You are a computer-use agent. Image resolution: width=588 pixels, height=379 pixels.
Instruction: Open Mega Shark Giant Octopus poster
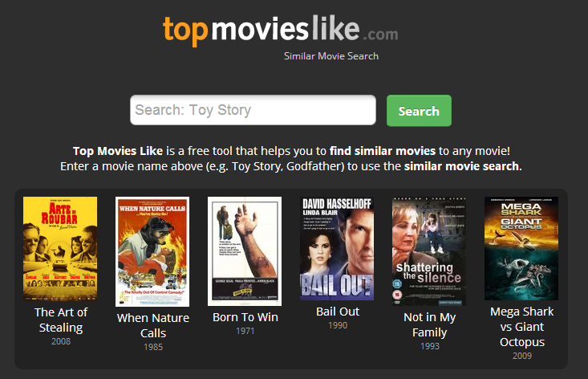tap(521, 248)
